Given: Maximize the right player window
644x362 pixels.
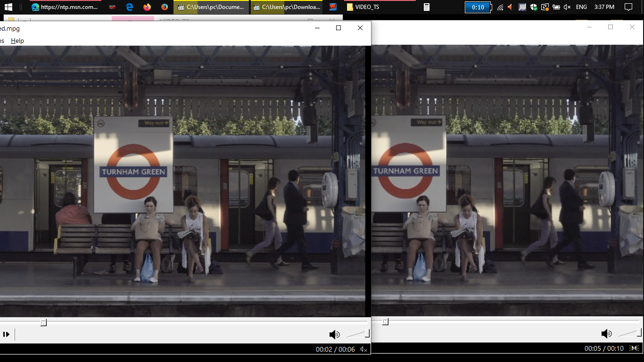Looking at the screenshot, I should click(611, 27).
